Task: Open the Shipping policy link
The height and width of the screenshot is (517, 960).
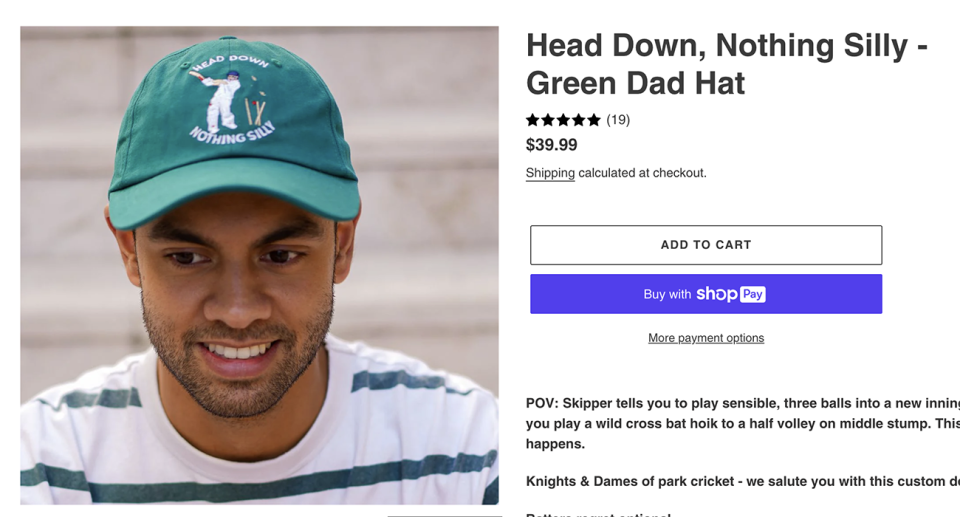Action: click(x=550, y=173)
